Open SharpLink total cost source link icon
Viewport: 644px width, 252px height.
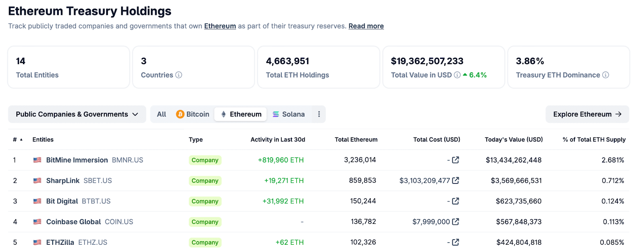coord(456,181)
